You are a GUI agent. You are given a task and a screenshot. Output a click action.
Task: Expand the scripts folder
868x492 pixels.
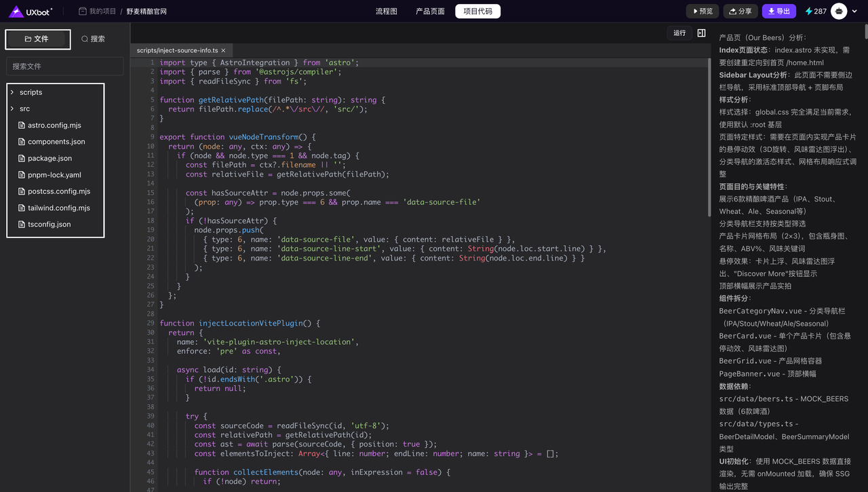(x=31, y=92)
